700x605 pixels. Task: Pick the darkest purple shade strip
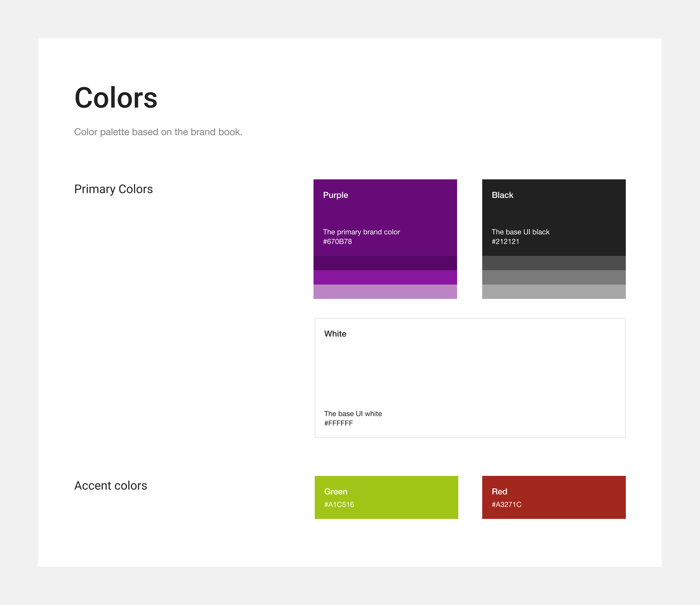pos(385,263)
